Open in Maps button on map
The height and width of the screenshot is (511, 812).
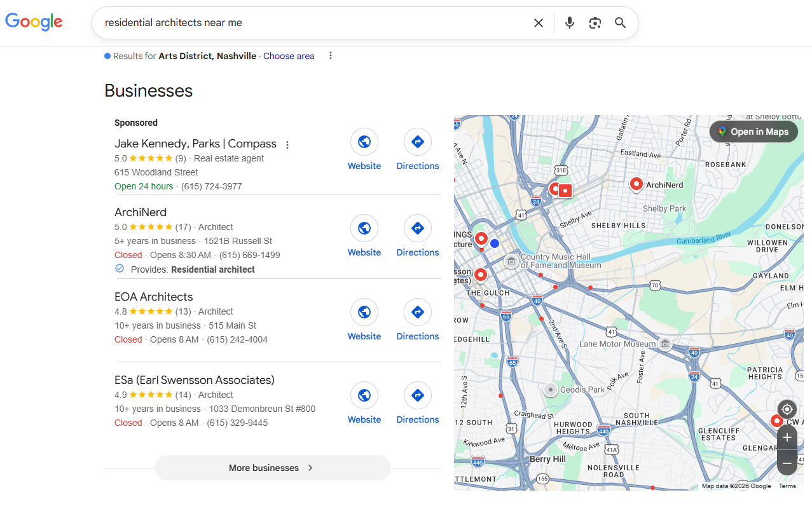(x=753, y=132)
